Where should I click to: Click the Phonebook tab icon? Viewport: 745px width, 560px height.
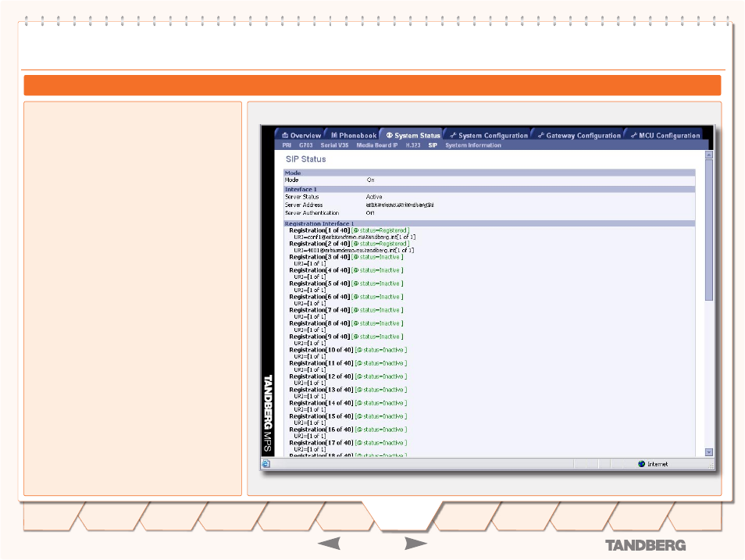(334, 135)
